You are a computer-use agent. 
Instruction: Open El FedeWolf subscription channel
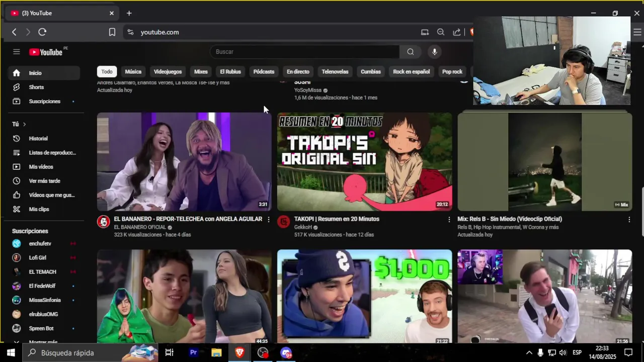click(x=44, y=286)
